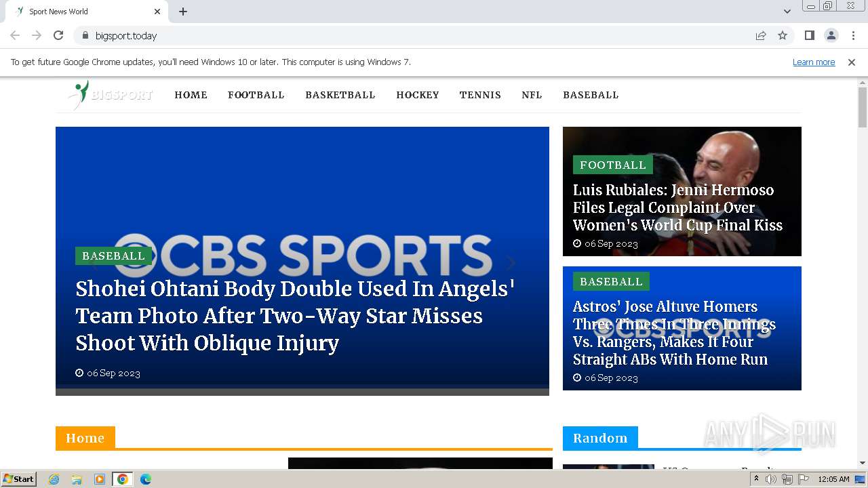Select BASEBALL tag on Ohtani story
The height and width of the screenshot is (488, 868).
[x=113, y=256]
